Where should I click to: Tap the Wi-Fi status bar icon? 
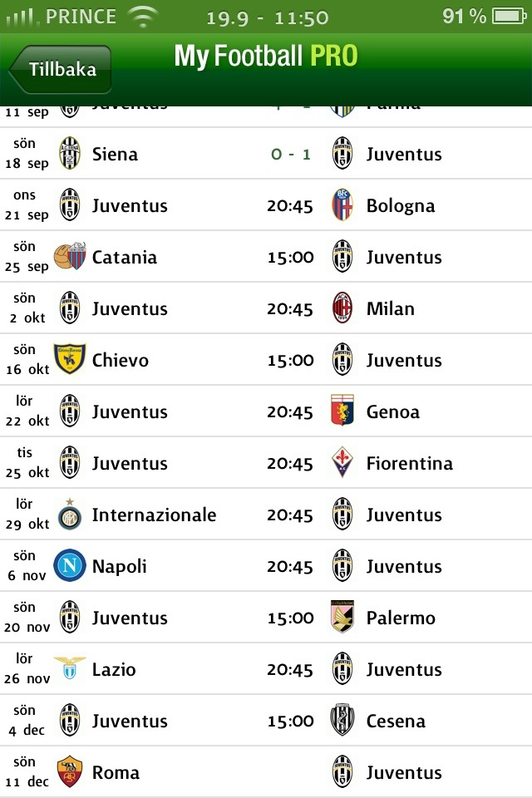[143, 16]
